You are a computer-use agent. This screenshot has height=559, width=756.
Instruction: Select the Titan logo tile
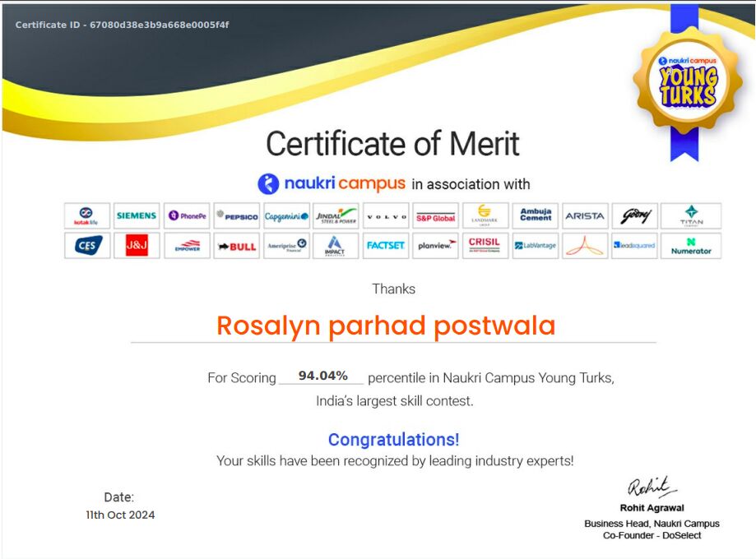[691, 216]
